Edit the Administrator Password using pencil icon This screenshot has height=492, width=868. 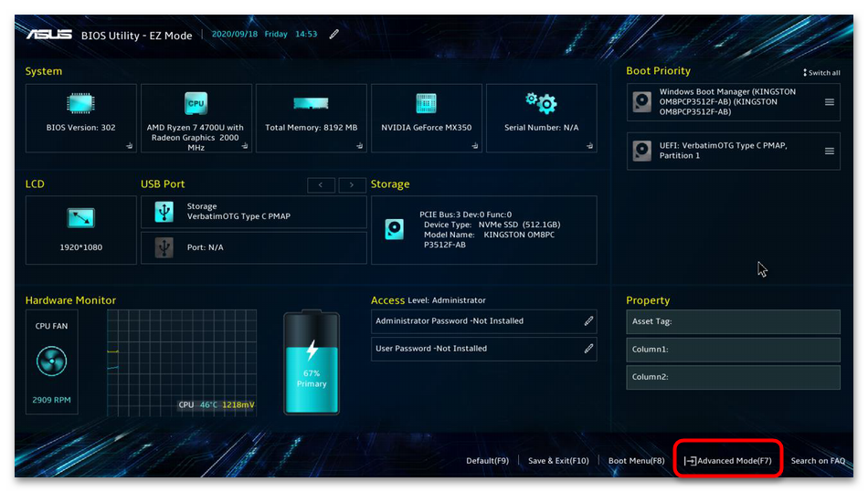(x=588, y=321)
